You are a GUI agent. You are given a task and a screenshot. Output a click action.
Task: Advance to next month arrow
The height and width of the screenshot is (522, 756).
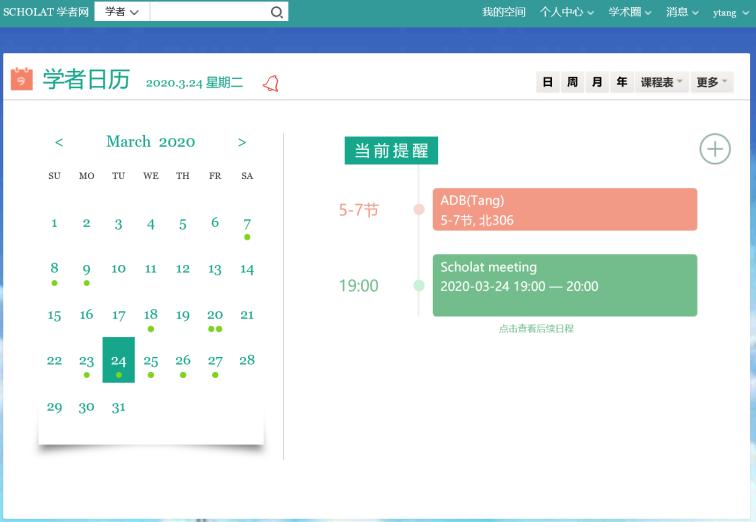pyautogui.click(x=242, y=142)
